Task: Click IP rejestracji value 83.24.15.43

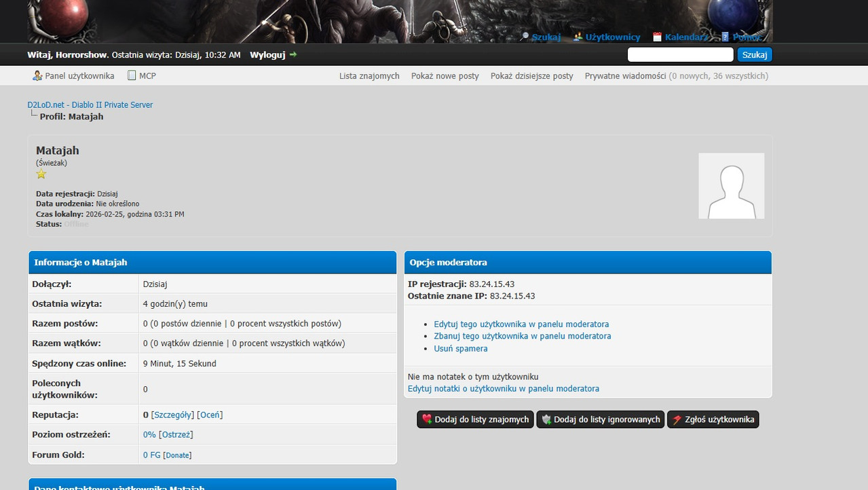Action: (x=492, y=284)
